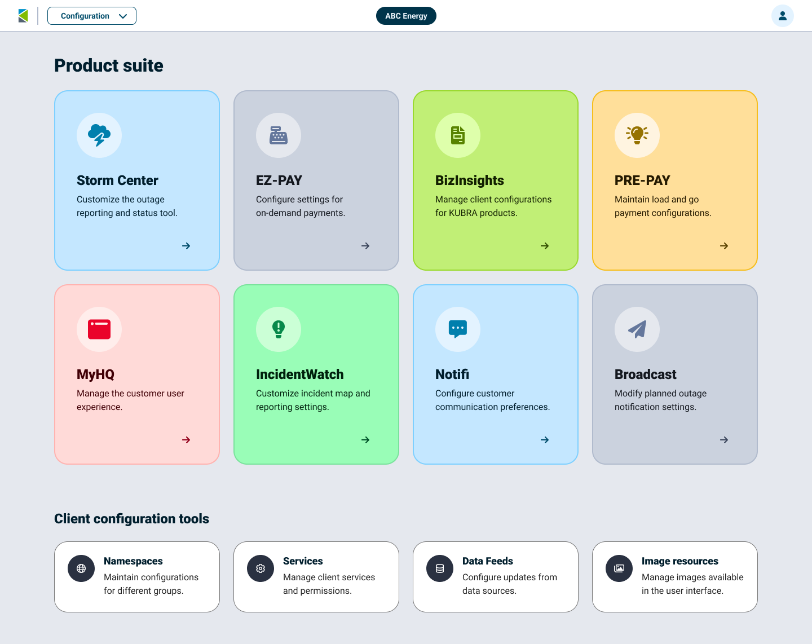
Task: Click the Image resources picture icon
Action: click(x=619, y=568)
